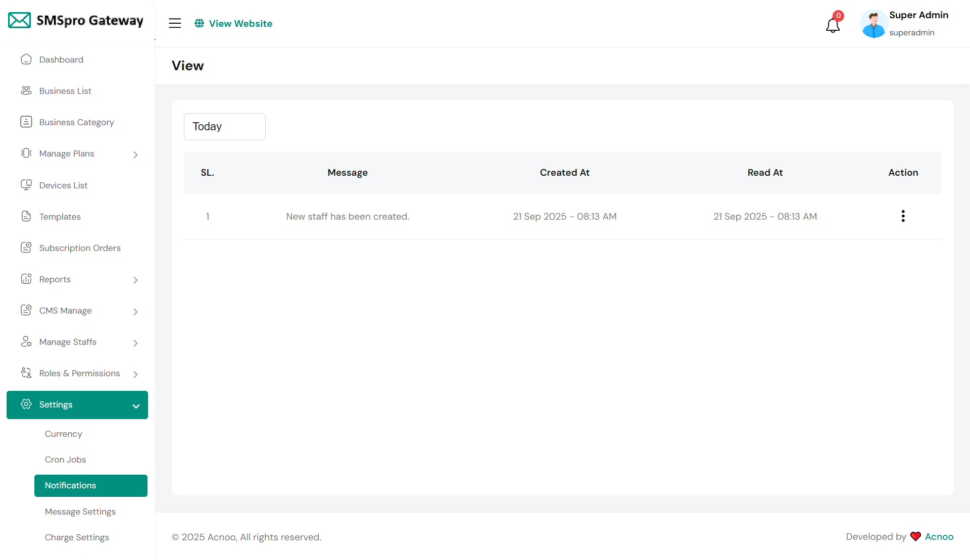Go to Subscription Orders page

(x=80, y=248)
